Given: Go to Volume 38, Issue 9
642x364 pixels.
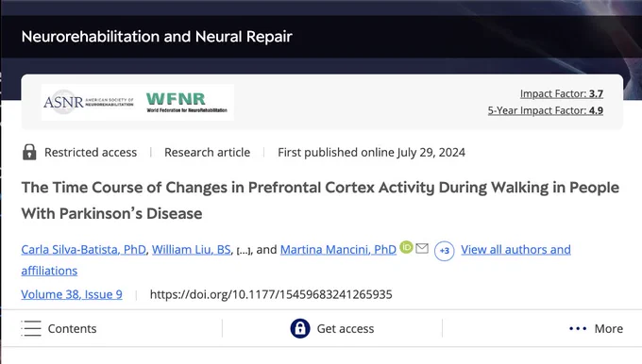Looking at the screenshot, I should (x=72, y=294).
